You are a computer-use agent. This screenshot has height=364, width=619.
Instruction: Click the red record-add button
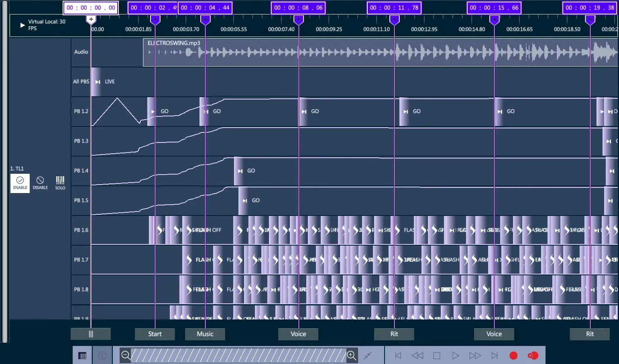click(x=533, y=356)
